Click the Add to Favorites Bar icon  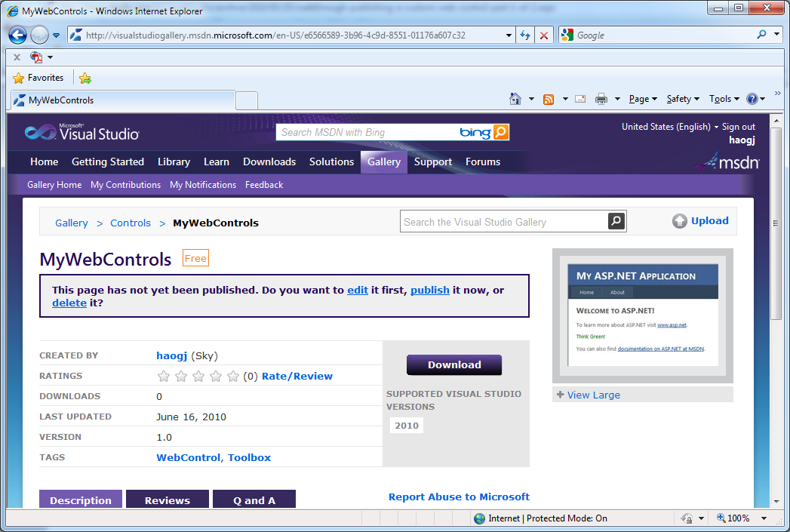(85, 78)
